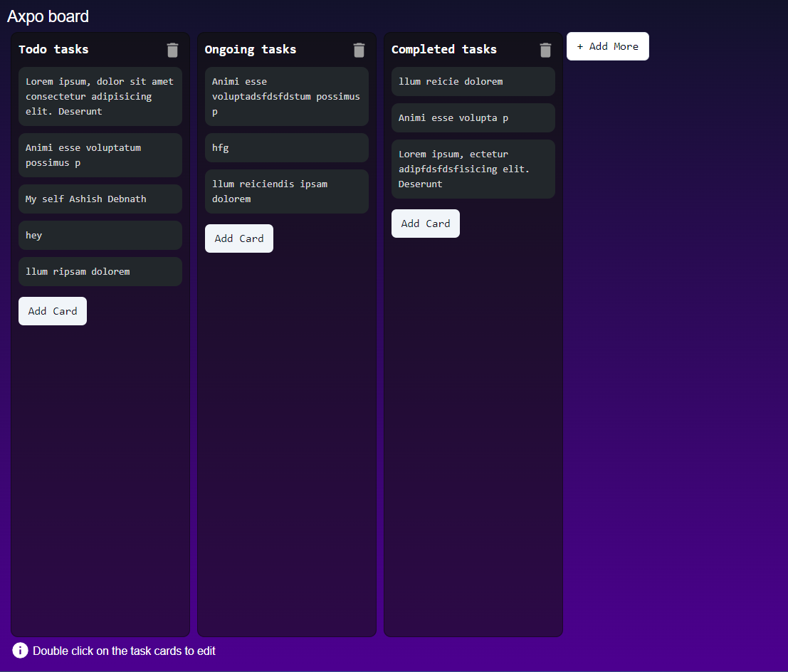Click the 'hey' task card
The width and height of the screenshot is (788, 672).
pyautogui.click(x=100, y=236)
